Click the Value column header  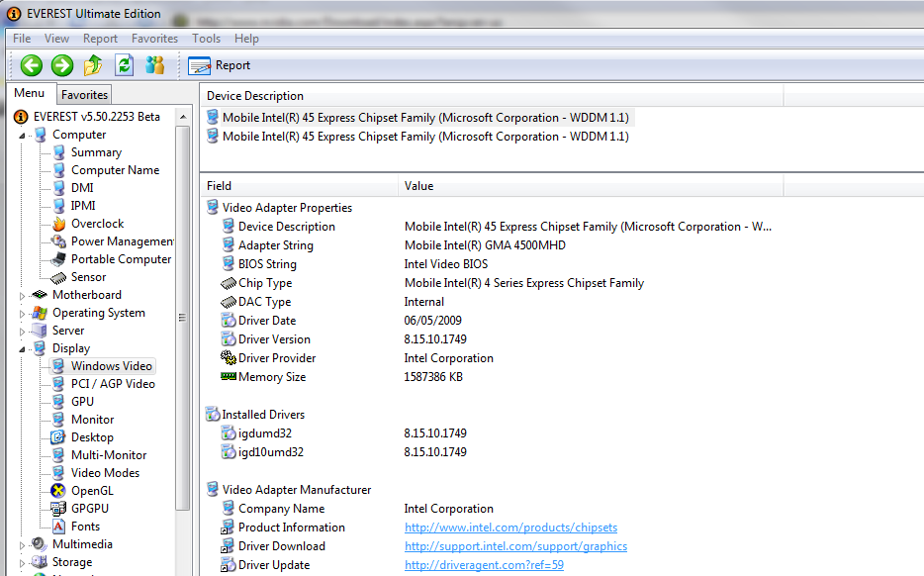coord(591,186)
